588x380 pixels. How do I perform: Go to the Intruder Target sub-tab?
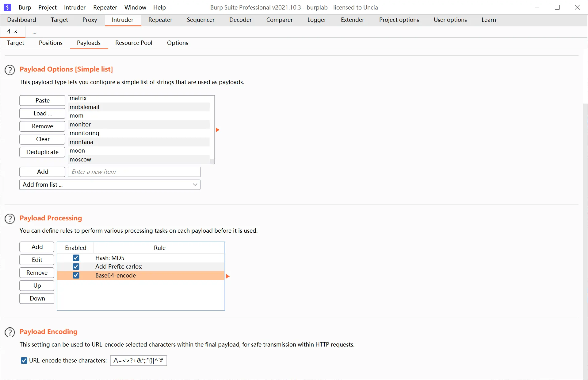(x=16, y=43)
